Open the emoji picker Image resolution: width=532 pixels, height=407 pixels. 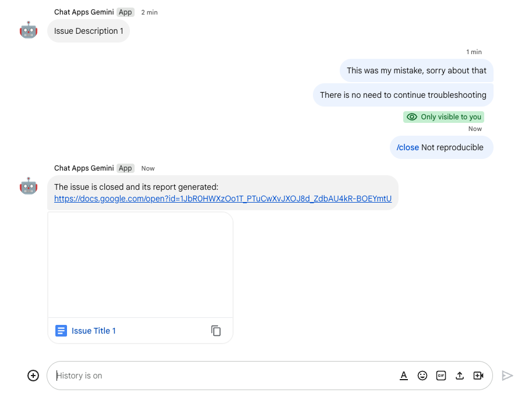[x=422, y=376]
